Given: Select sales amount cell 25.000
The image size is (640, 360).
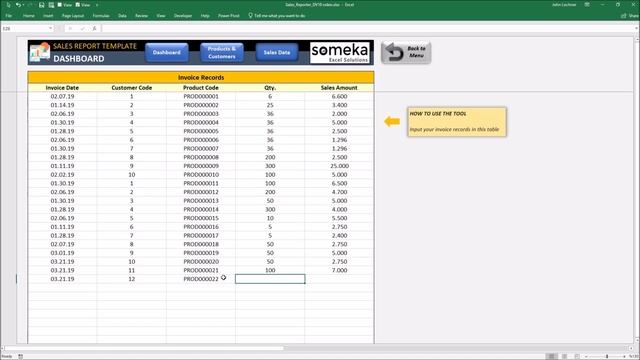Looking at the screenshot, I should coord(339,166).
